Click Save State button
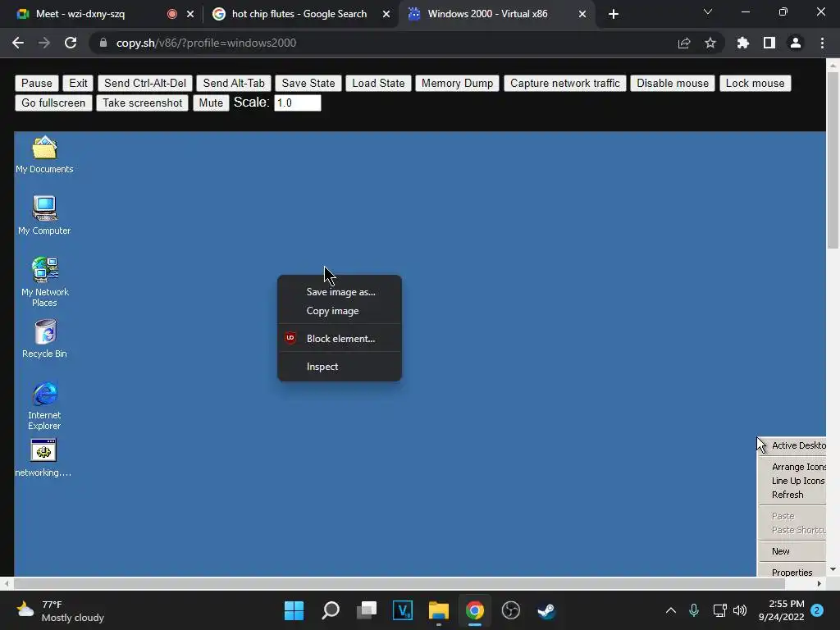Viewport: 840px width, 630px height. pos(308,83)
